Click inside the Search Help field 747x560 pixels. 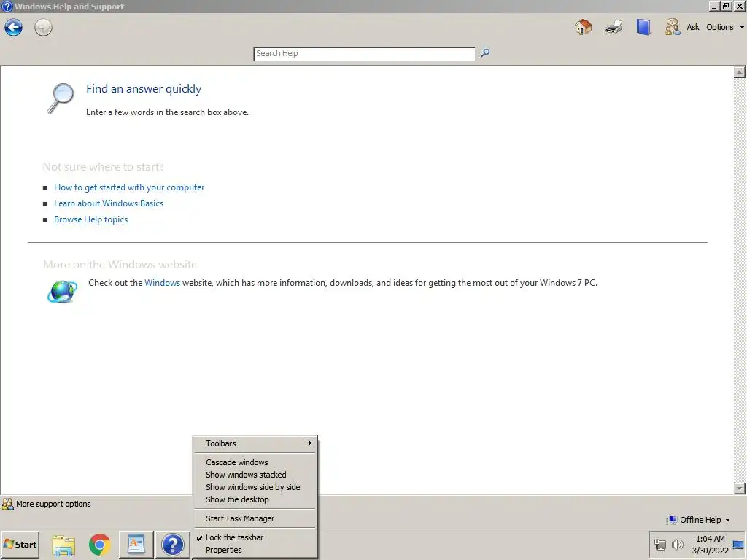[x=365, y=54]
